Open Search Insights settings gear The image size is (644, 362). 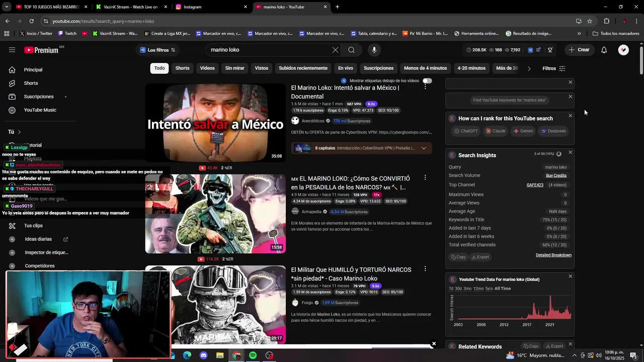pos(558,154)
